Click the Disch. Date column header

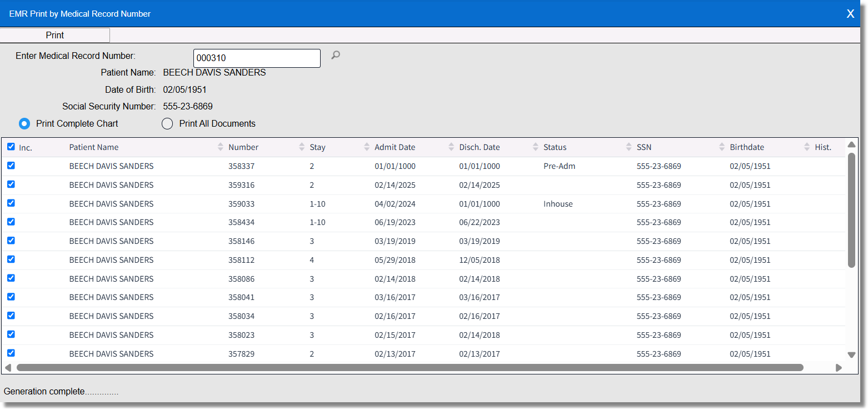480,147
